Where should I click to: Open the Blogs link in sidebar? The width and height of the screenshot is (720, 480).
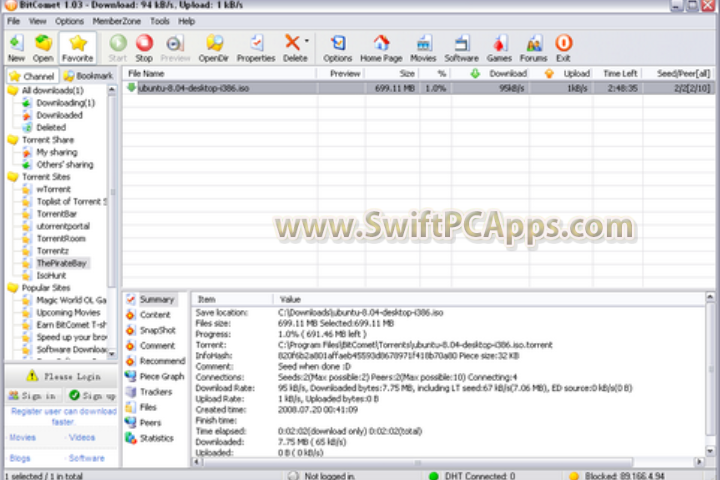[x=20, y=458]
